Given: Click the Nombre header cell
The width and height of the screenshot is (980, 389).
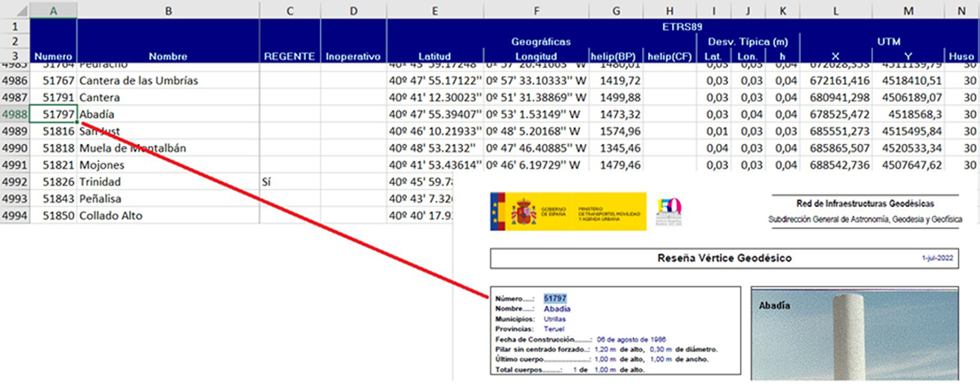Looking at the screenshot, I should click(x=168, y=56).
